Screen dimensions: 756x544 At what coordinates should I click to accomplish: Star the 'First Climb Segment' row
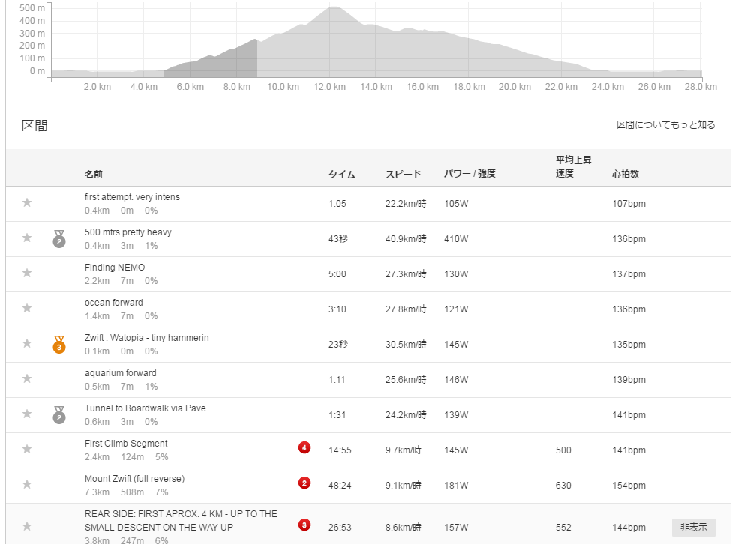27,449
